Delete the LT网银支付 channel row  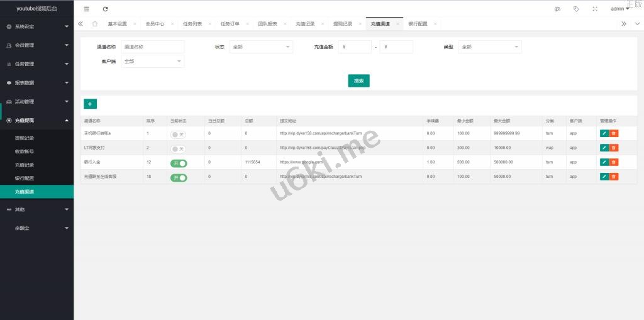pos(614,148)
